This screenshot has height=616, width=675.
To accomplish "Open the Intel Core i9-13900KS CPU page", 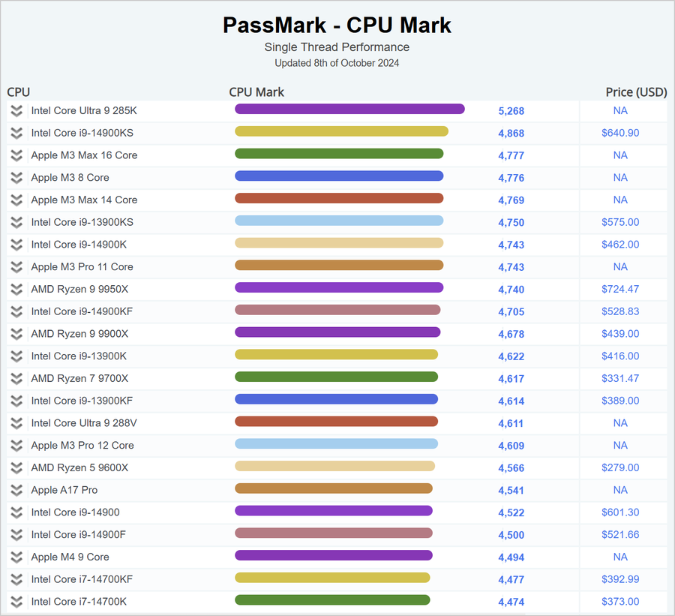I will click(x=82, y=222).
